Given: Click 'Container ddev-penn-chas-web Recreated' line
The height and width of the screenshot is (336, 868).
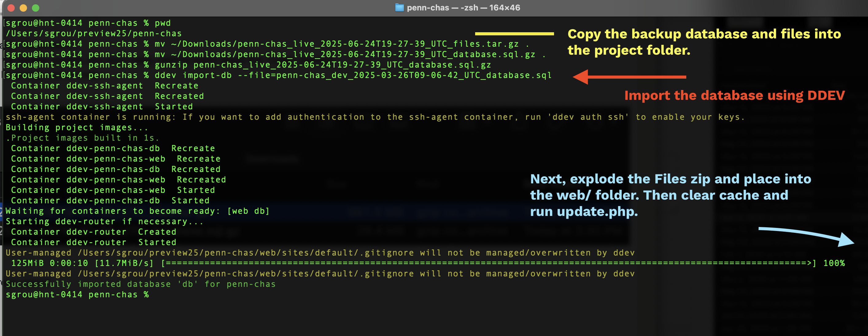Looking at the screenshot, I should pos(118,180).
